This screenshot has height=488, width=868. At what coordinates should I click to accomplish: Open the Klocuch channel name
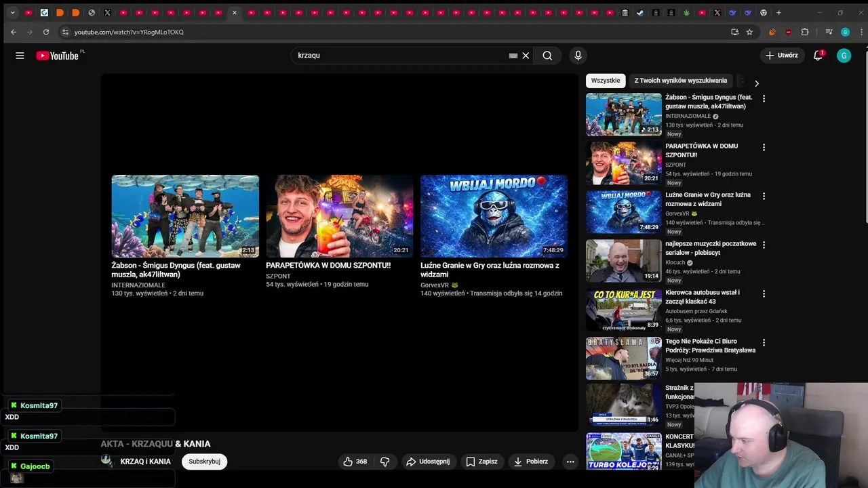675,262
